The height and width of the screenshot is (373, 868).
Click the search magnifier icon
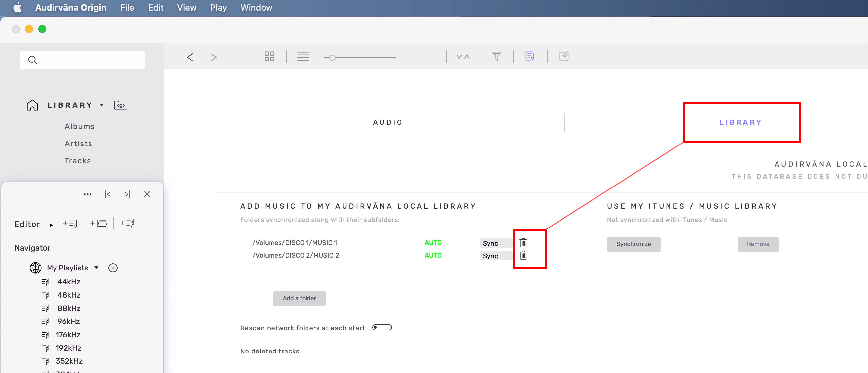coord(33,60)
